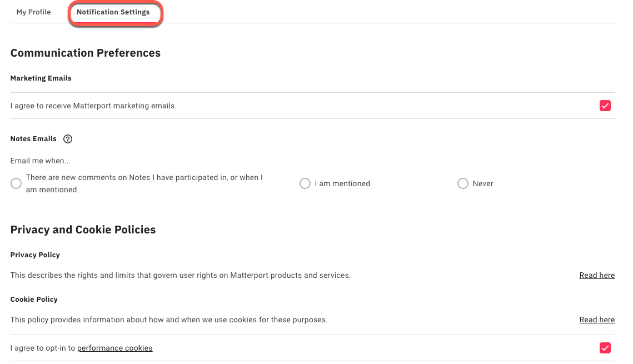
Task: Follow the 'performance cookies' hyperlink
Action: click(x=114, y=348)
